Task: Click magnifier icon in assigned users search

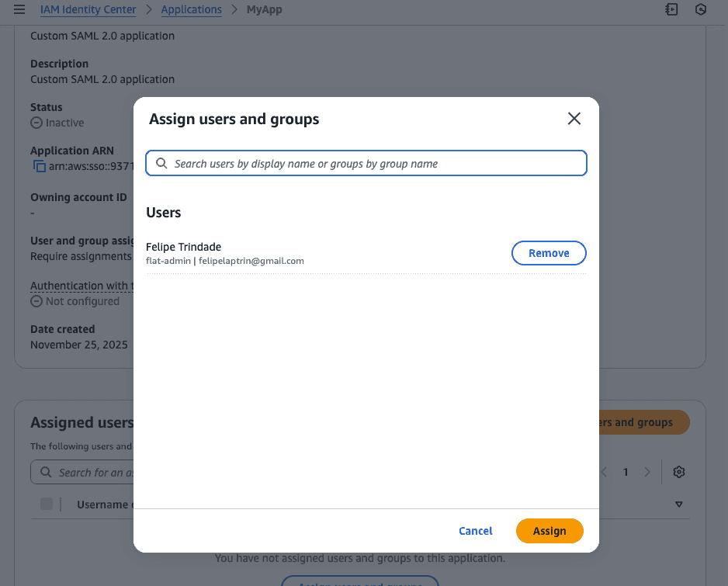Action: click(44, 472)
